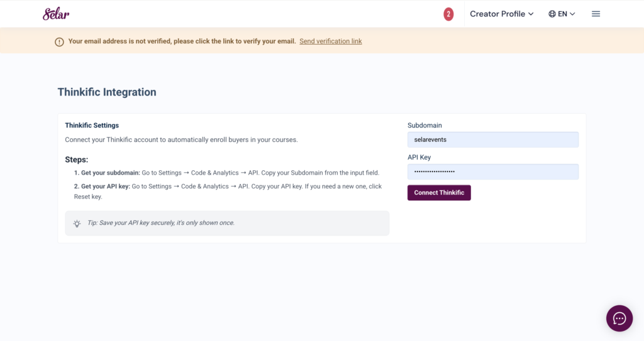The height and width of the screenshot is (341, 644).
Task: Click the Thinkific Integration page heading
Action: 107,92
